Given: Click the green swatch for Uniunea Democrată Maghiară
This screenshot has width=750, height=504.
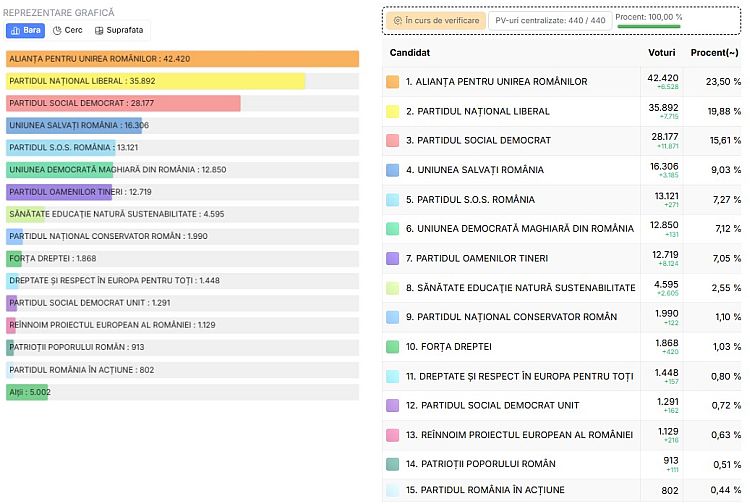Looking at the screenshot, I should [x=393, y=229].
